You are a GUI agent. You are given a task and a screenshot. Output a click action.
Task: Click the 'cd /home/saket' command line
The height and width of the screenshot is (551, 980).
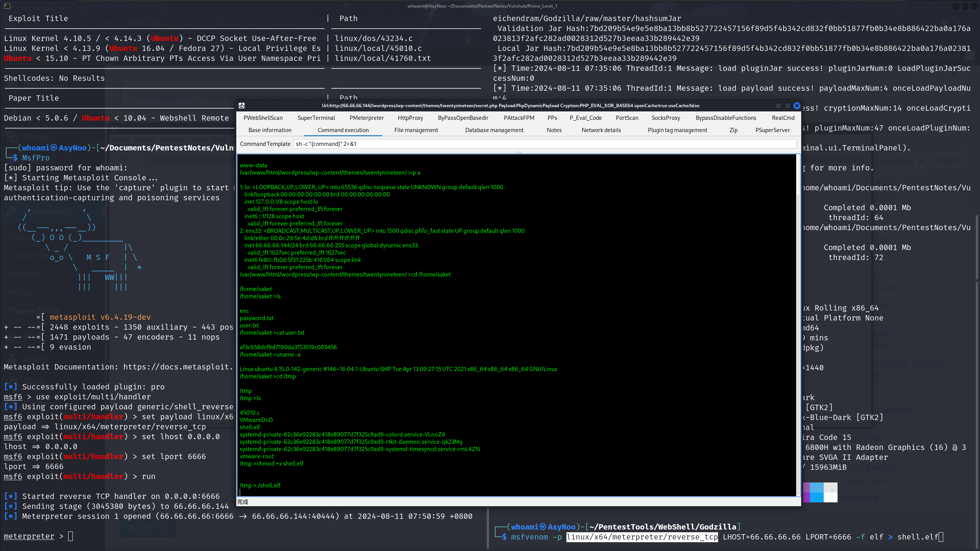345,275
